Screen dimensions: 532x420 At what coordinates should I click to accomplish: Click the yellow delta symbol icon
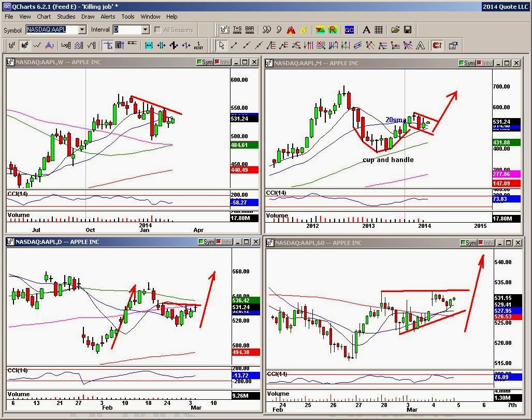pyautogui.click(x=304, y=30)
